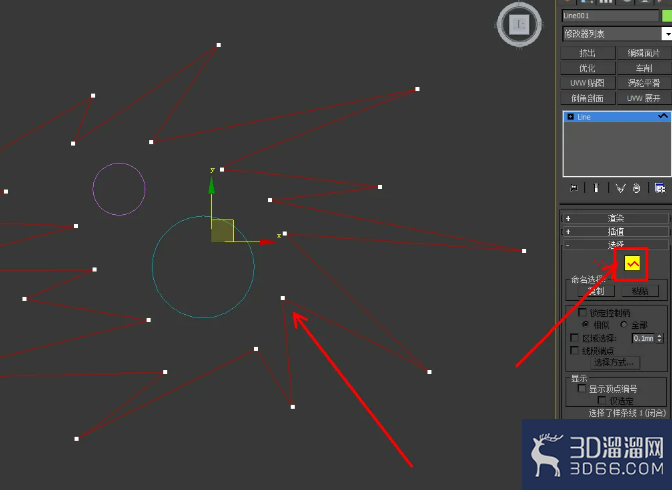Click Remove Modifier trash icon

[637, 188]
